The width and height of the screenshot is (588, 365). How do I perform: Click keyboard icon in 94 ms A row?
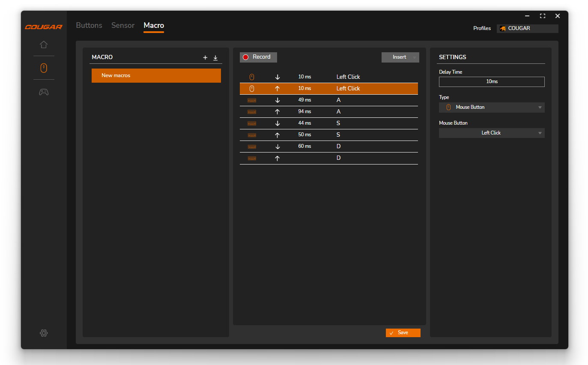[x=252, y=112]
